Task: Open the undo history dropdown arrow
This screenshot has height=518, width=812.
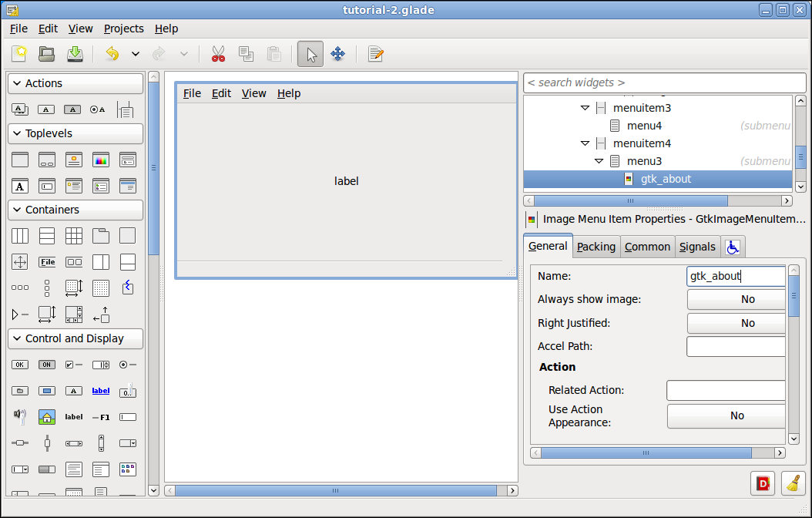Action: [x=135, y=54]
